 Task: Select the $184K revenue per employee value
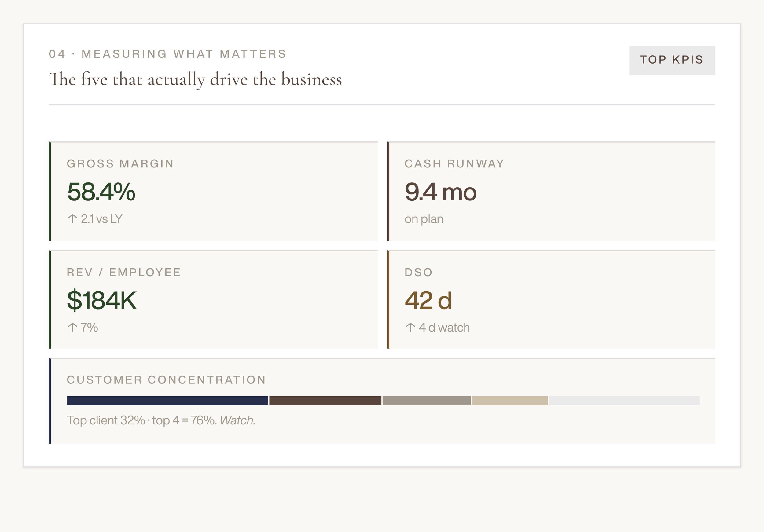click(102, 300)
